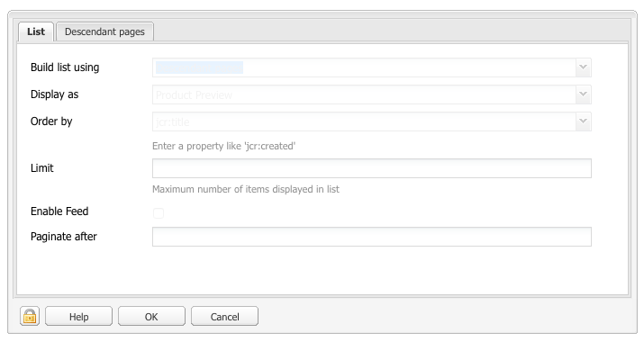Expand the Order by dropdown arrow

583,121
